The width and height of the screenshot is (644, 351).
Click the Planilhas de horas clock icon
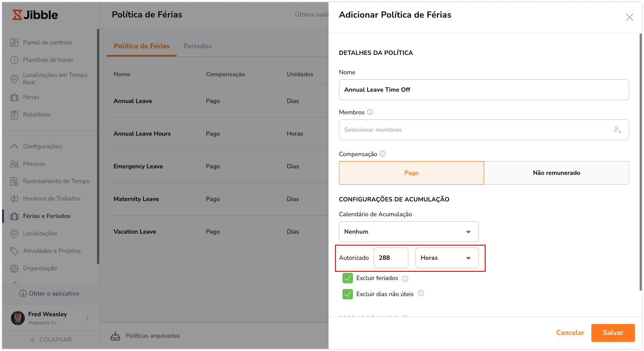tap(14, 60)
